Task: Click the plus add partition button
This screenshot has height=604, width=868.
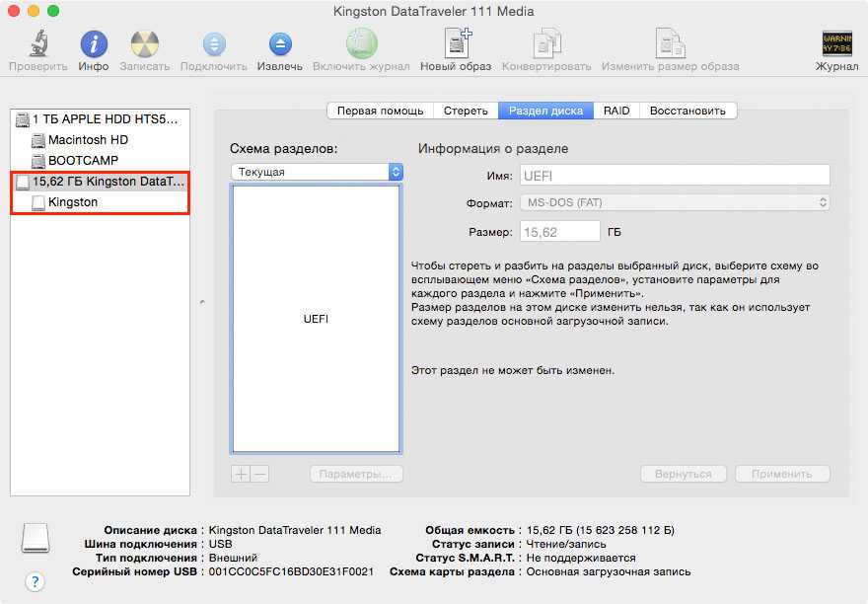Action: (241, 475)
